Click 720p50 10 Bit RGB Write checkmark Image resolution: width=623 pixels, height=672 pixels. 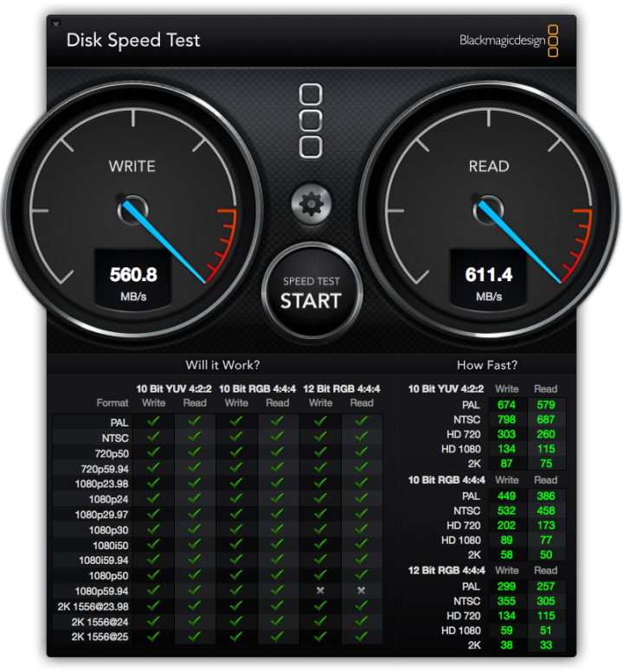(x=236, y=452)
